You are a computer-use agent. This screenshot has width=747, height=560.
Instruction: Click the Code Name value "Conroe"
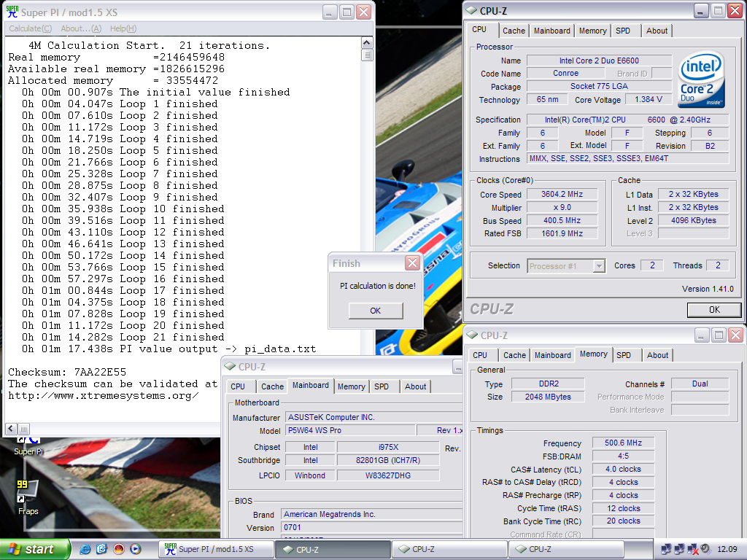[x=566, y=74]
